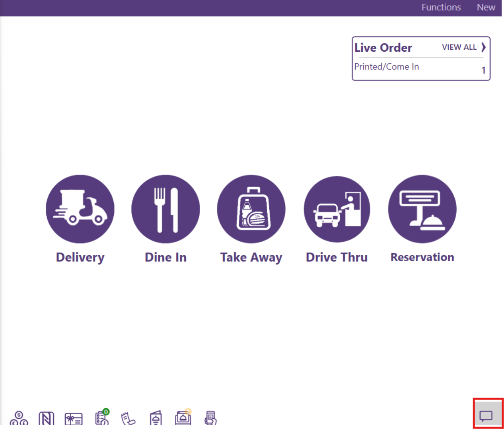Open the Functions menu
Screen dimensions: 504x429
(441, 8)
